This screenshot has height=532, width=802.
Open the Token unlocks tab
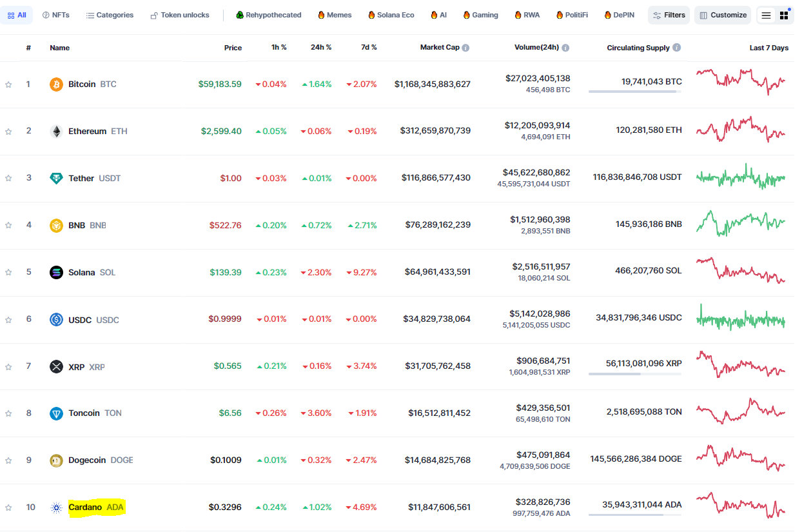tap(180, 15)
